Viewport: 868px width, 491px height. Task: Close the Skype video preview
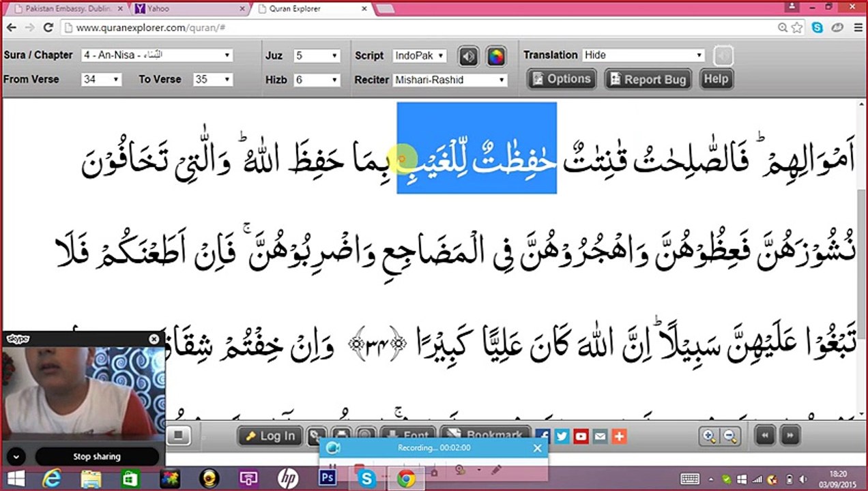point(154,339)
